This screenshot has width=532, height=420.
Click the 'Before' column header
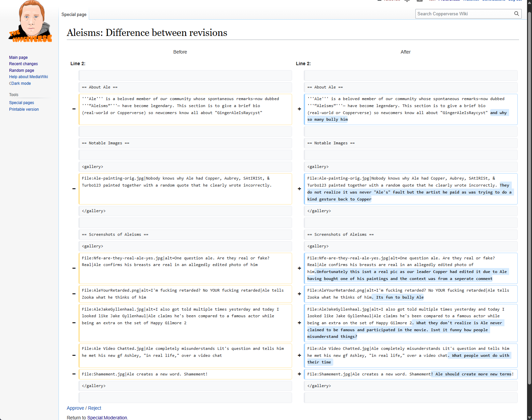pyautogui.click(x=180, y=52)
